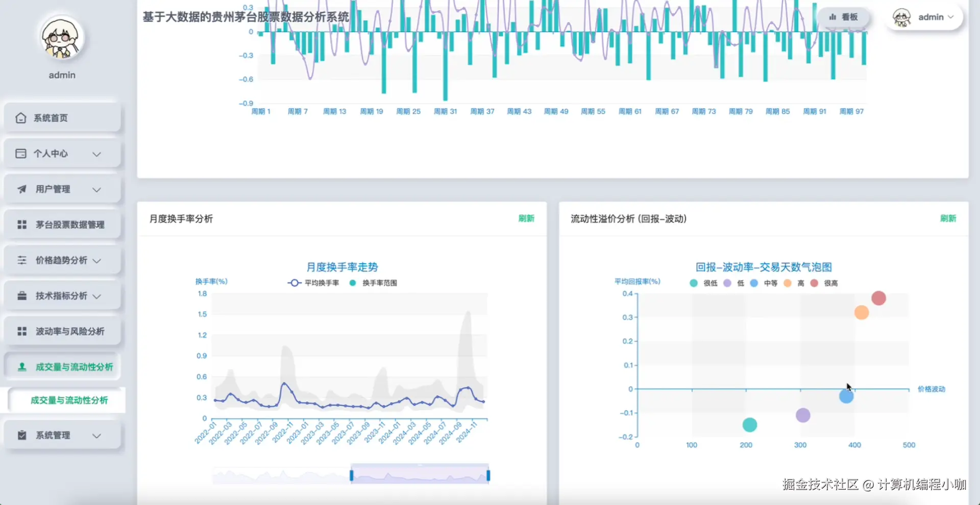Click the clipboard icon beside 系统管理
Screen dimensions: 980x505
click(22, 436)
